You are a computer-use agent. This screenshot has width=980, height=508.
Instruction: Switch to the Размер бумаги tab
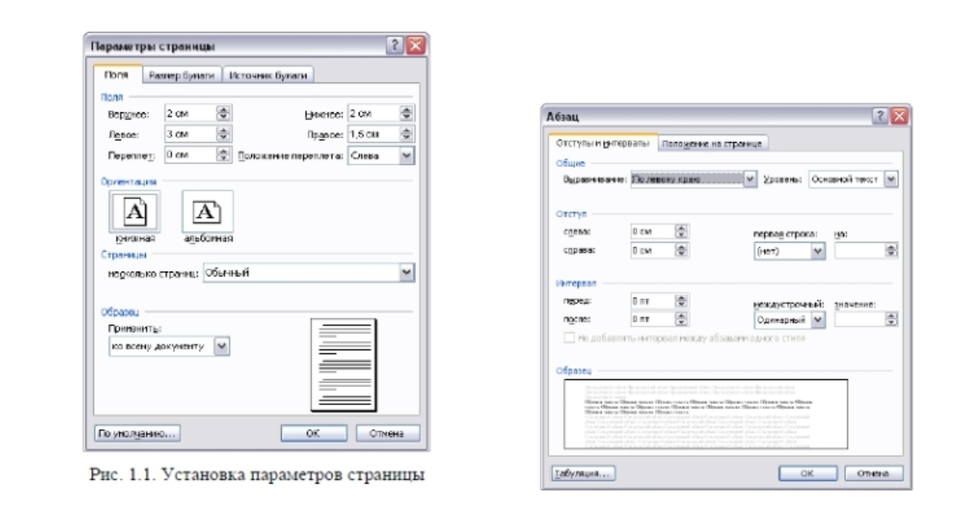coord(183,75)
